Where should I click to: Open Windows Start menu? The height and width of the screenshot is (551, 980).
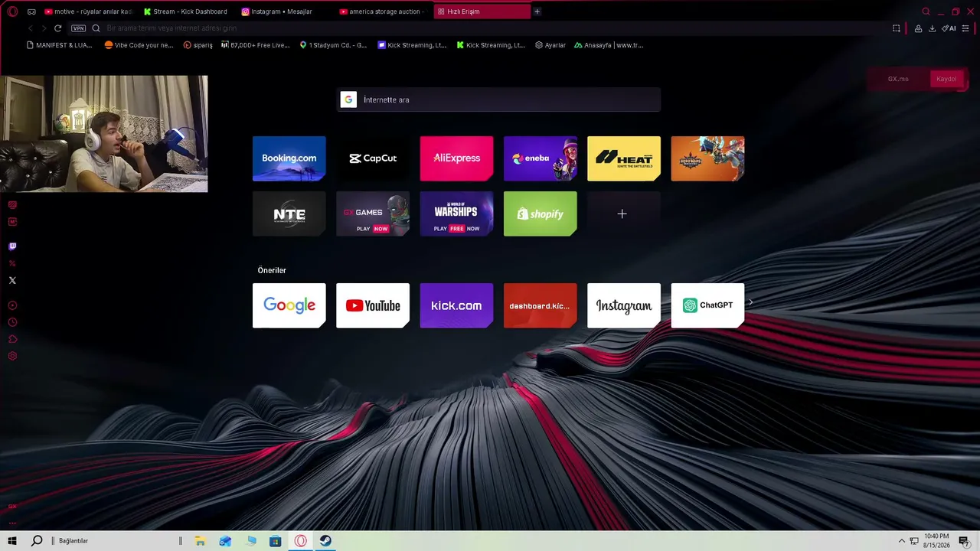click(12, 541)
